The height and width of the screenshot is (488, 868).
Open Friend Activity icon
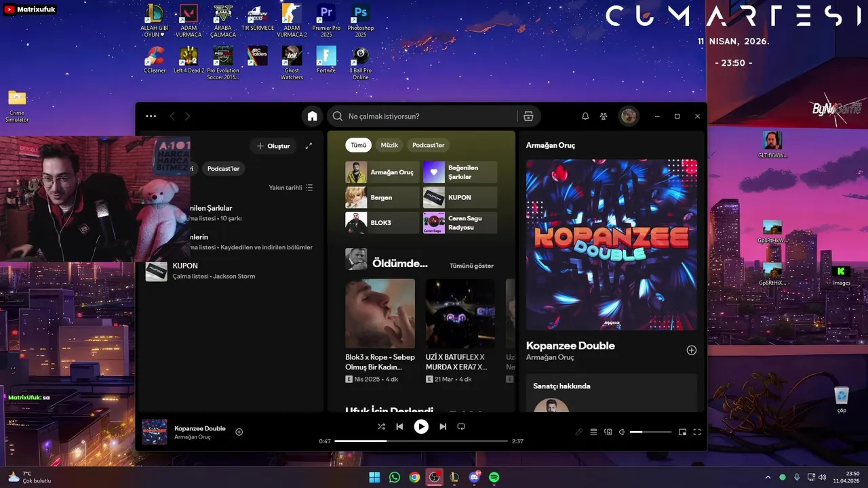(604, 116)
